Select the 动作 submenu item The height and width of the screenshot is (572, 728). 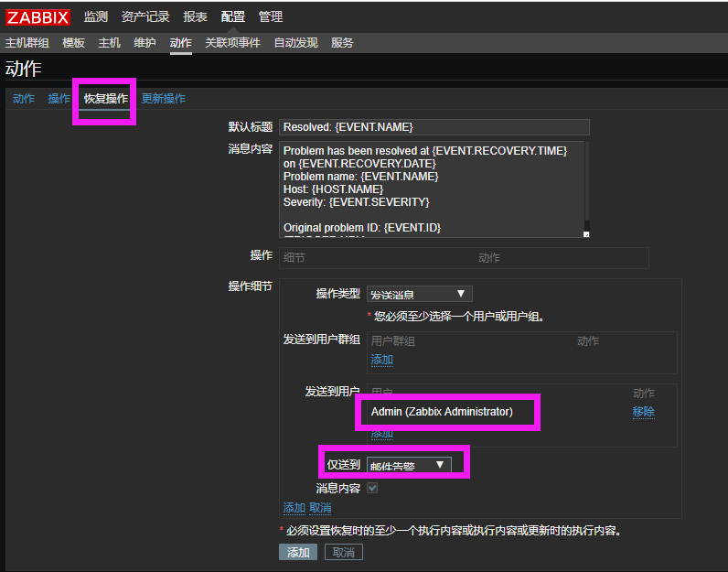pyautogui.click(x=180, y=43)
